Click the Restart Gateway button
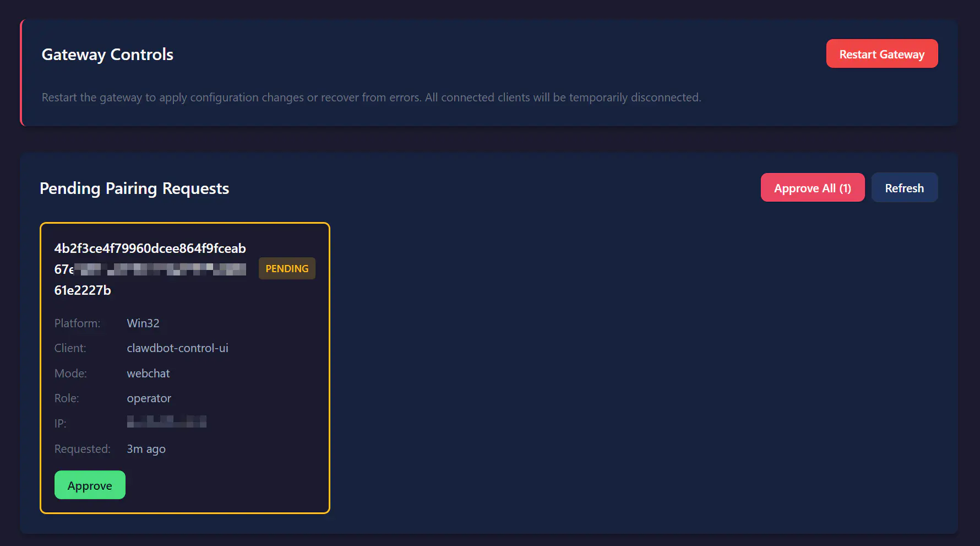This screenshot has width=980, height=546. (882, 53)
